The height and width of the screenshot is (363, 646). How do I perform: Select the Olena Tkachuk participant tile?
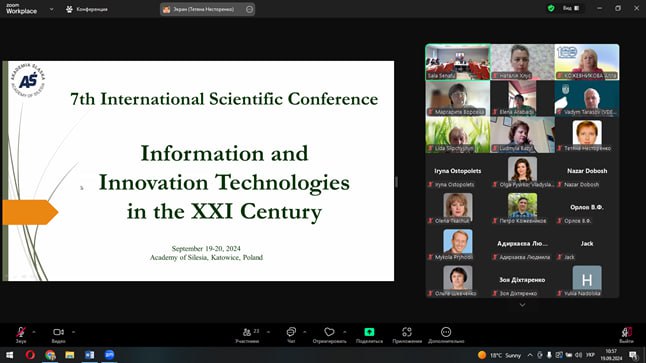coord(458,207)
